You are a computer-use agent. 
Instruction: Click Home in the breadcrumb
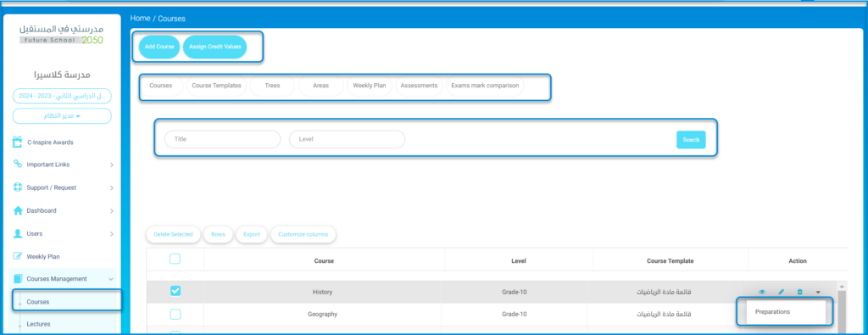[x=140, y=19]
